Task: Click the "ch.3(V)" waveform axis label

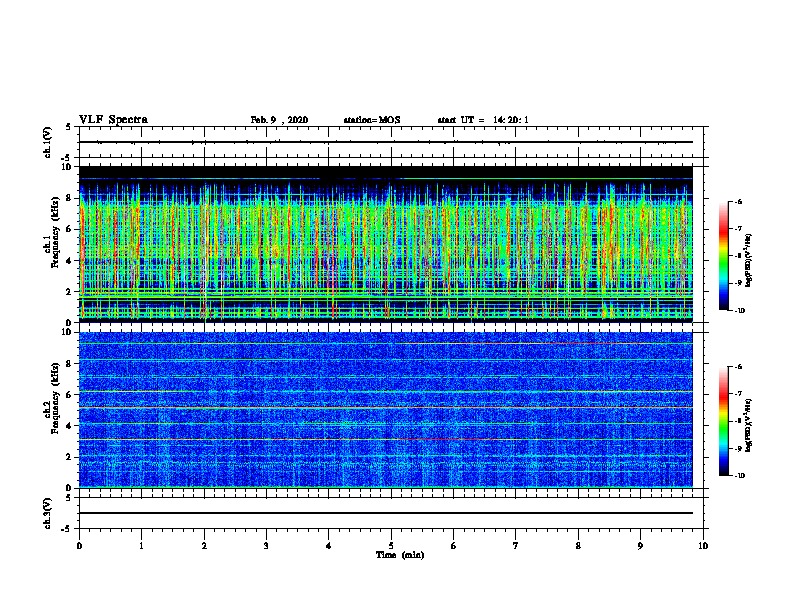Action: coord(48,513)
